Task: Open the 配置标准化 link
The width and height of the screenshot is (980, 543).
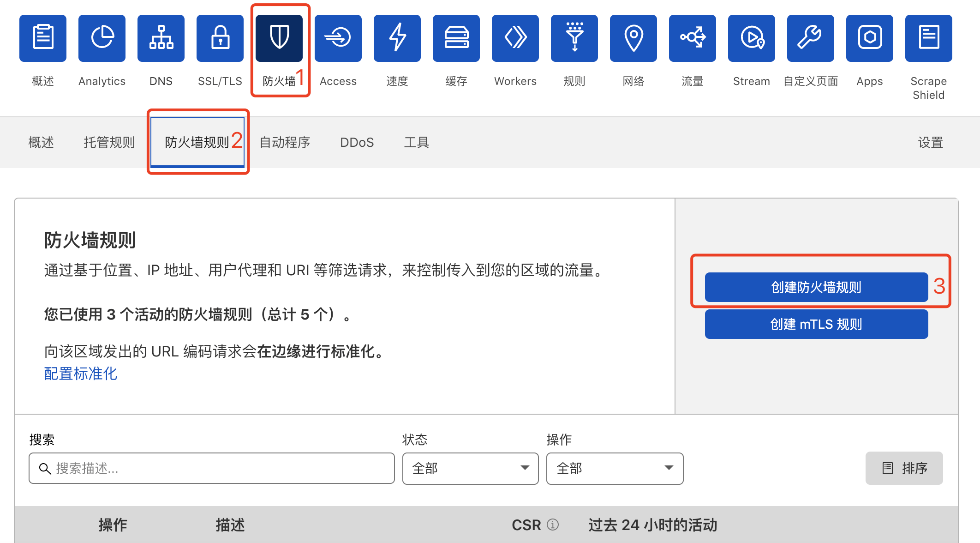Action: click(x=81, y=374)
